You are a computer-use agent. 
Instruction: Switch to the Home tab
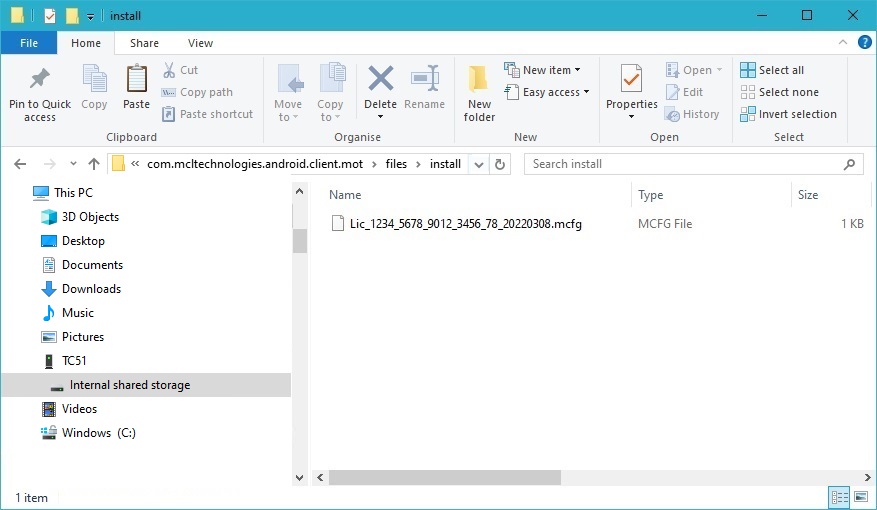click(86, 43)
